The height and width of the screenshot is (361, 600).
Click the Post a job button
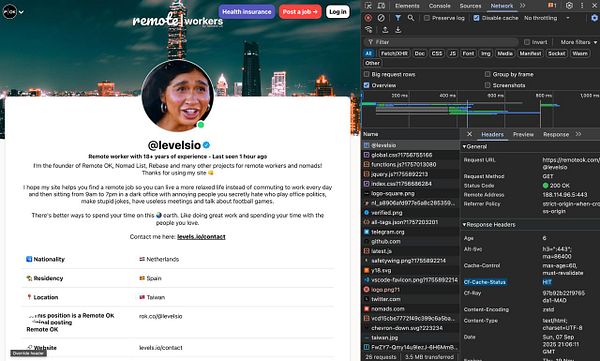coord(300,12)
